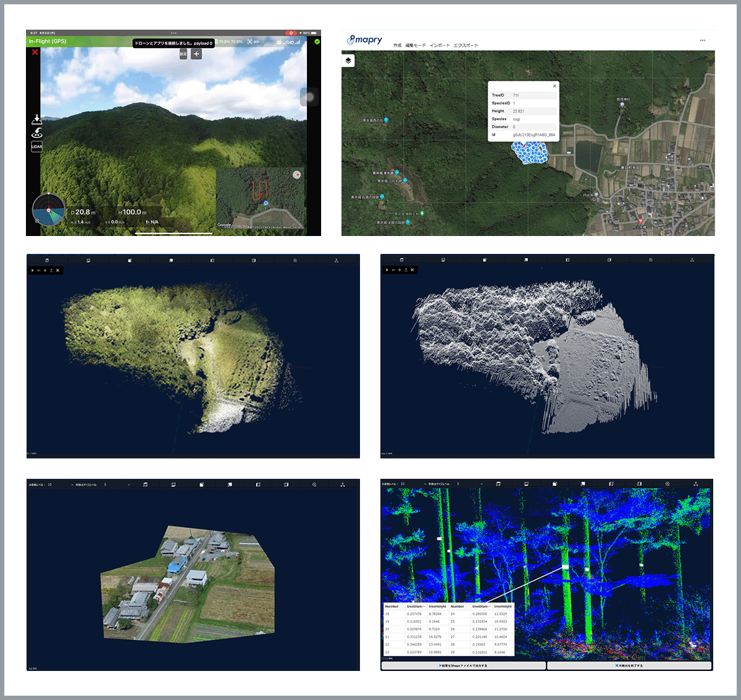The image size is (741, 700).
Task: Click the magnifier icon in tree viewer toolbar
Action: pos(668,484)
